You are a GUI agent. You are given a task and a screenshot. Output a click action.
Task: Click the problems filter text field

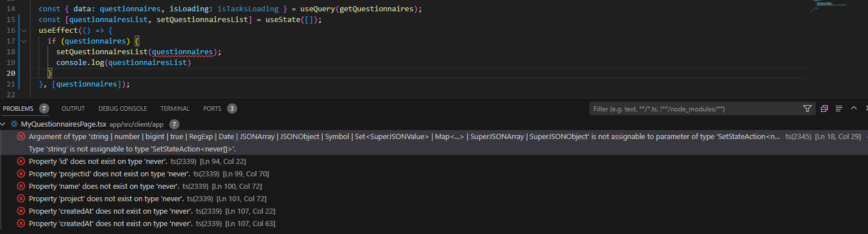click(x=695, y=109)
